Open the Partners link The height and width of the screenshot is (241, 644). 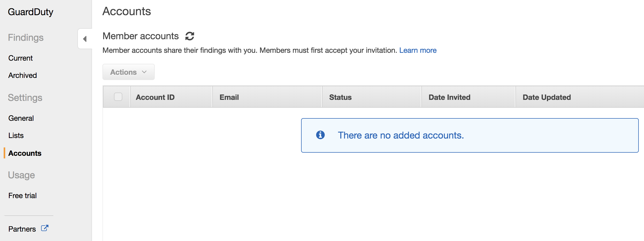click(22, 229)
